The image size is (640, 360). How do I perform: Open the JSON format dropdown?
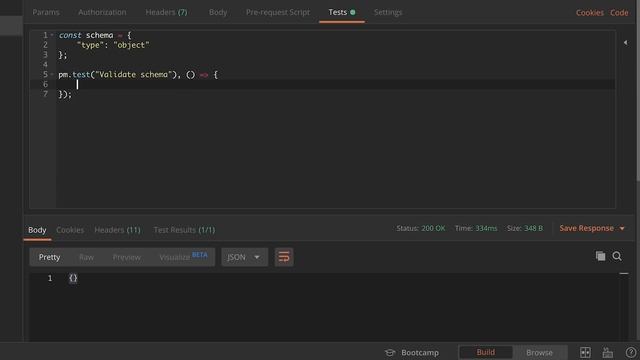244,257
